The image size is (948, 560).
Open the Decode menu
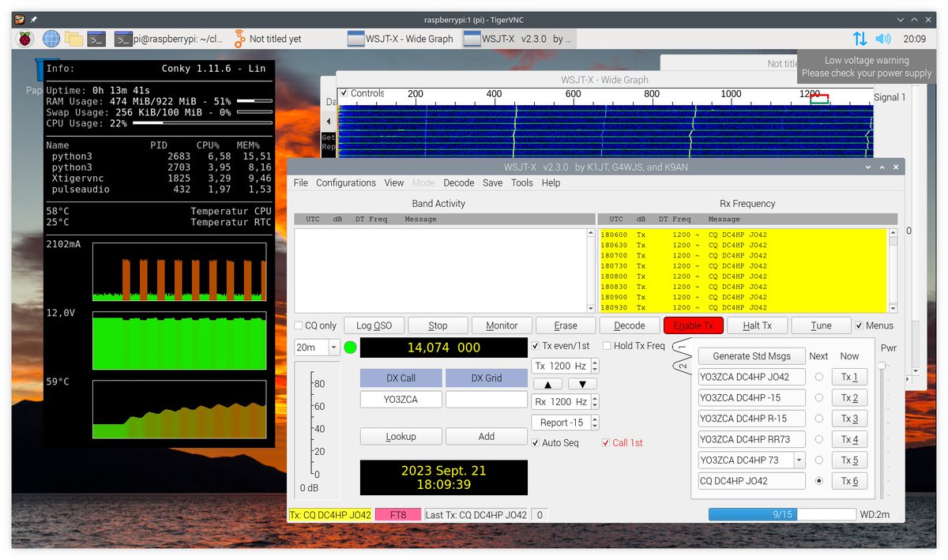pyautogui.click(x=459, y=182)
